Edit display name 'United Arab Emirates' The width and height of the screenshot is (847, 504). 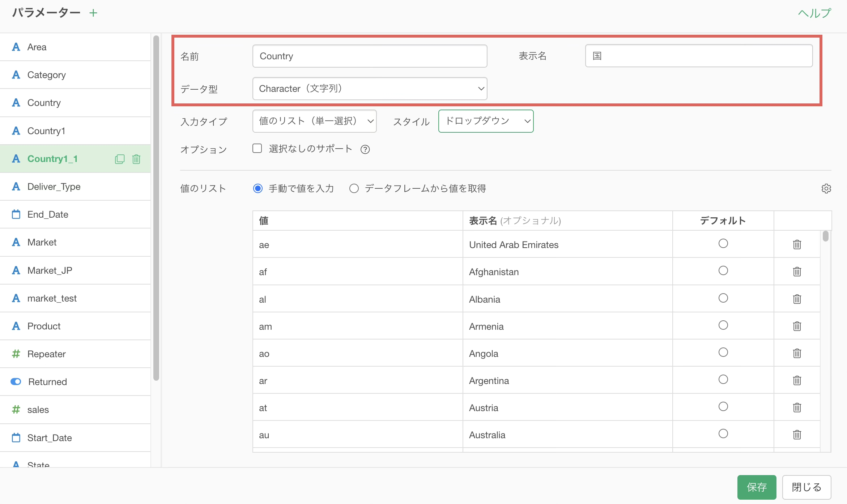pos(567,244)
